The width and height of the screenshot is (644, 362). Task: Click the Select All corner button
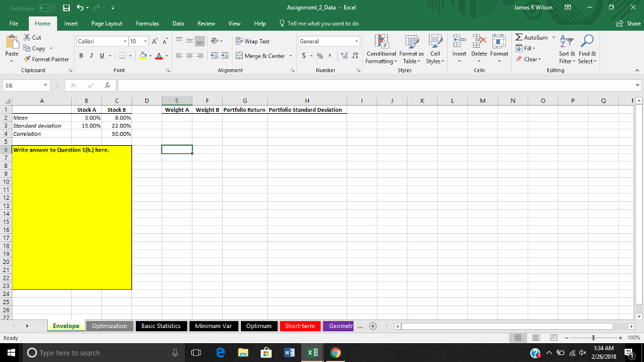pyautogui.click(x=7, y=101)
